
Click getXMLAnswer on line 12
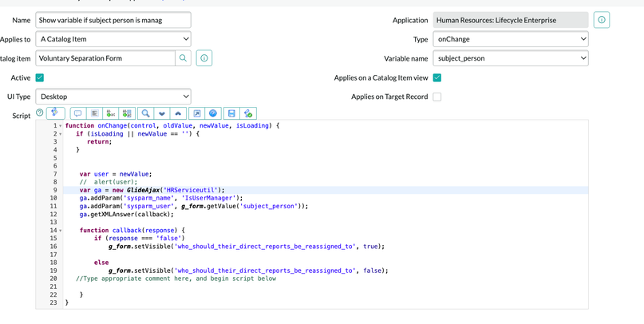[x=110, y=215]
